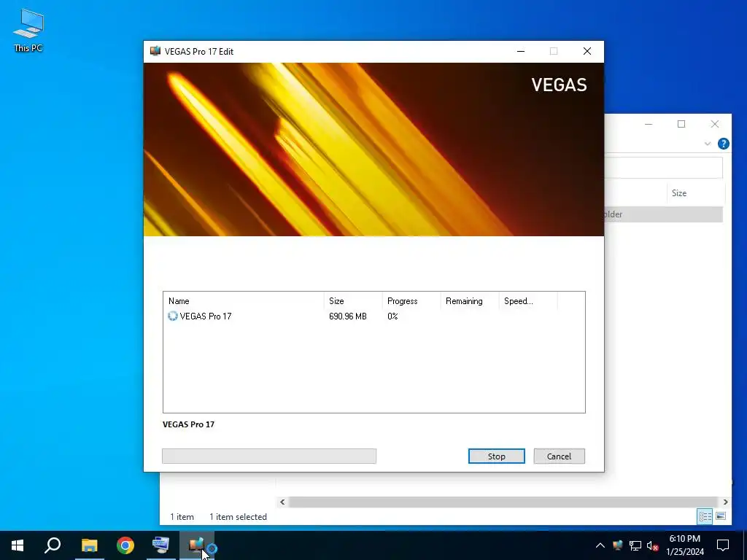Close the VEGAS Pro 17 Edit window
The width and height of the screenshot is (747, 560).
point(587,52)
